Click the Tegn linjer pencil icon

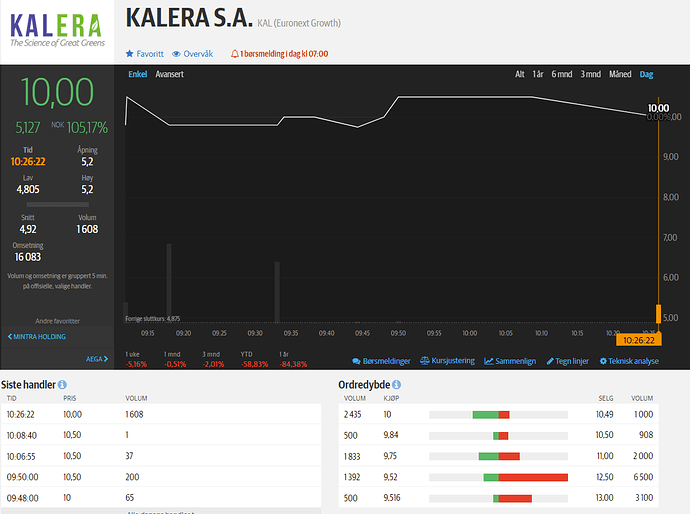pyautogui.click(x=550, y=361)
